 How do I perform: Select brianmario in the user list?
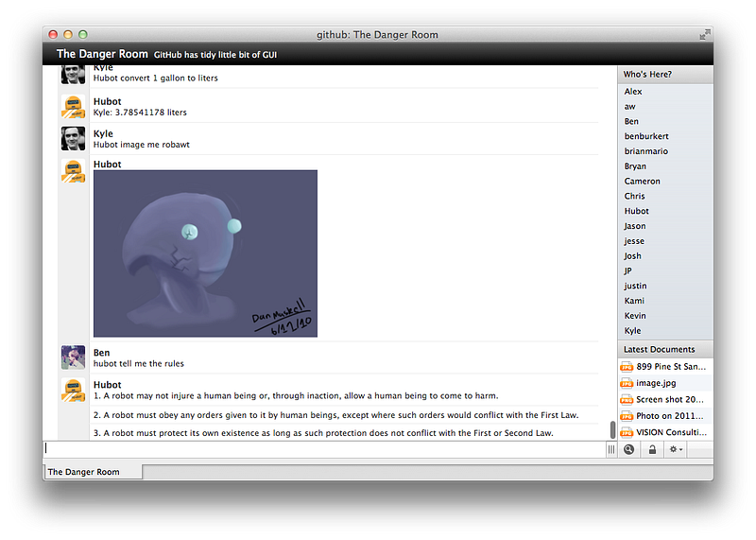coord(665,151)
